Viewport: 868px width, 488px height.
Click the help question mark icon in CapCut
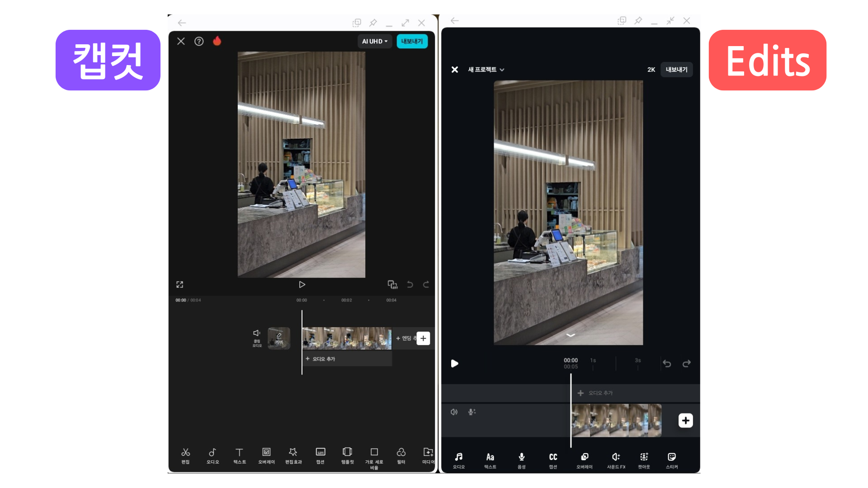coord(199,41)
